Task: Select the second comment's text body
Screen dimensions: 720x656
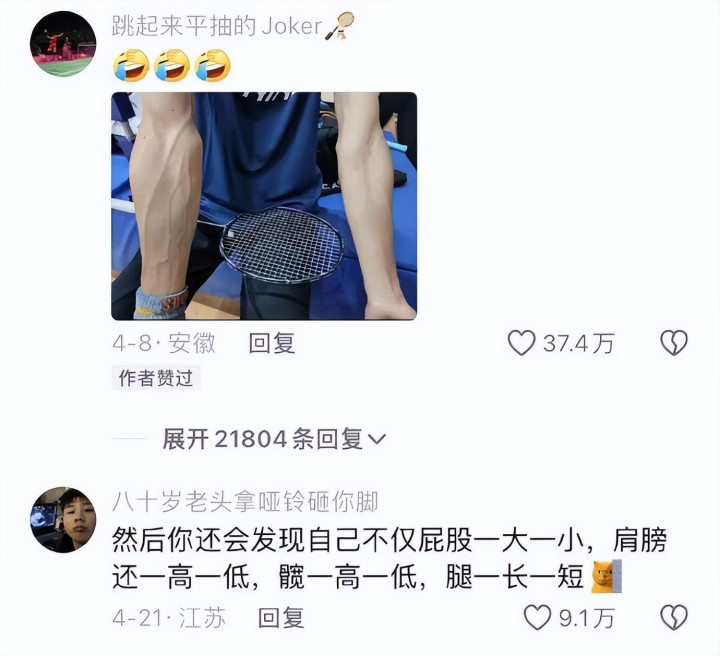Action: 389,559
